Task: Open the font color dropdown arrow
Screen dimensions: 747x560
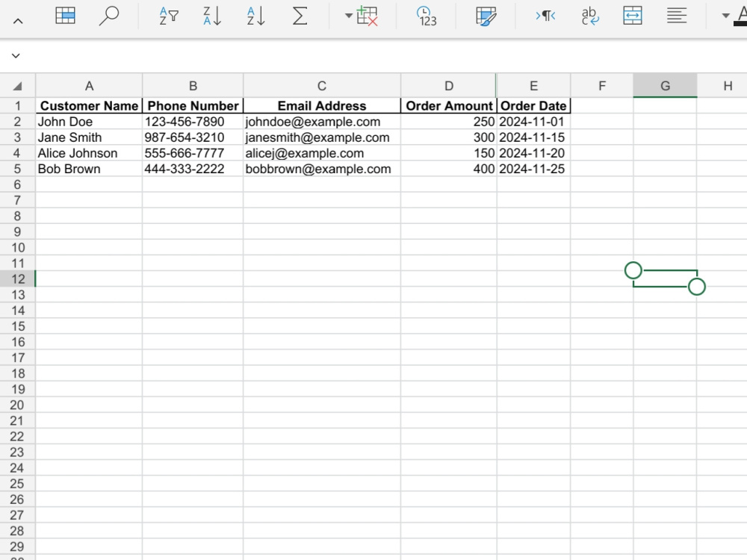Action: click(725, 16)
